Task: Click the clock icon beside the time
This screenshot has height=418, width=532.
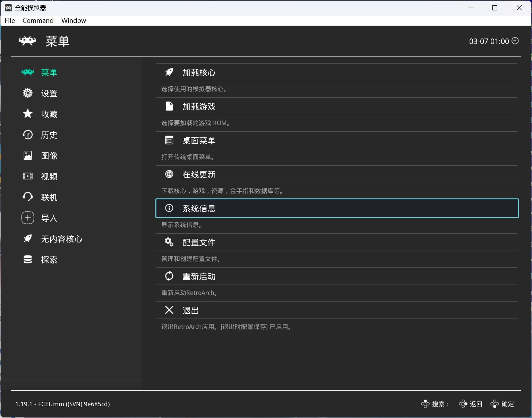Action: [x=515, y=41]
